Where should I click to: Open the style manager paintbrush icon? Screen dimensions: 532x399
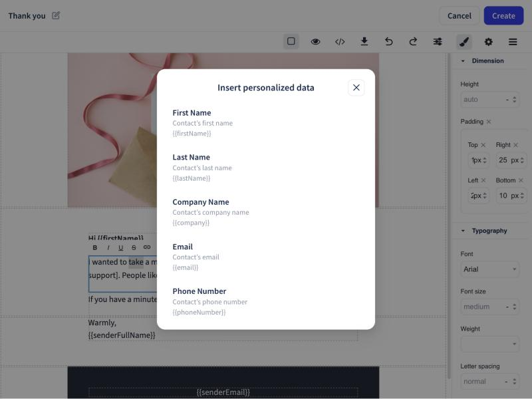coord(464,41)
